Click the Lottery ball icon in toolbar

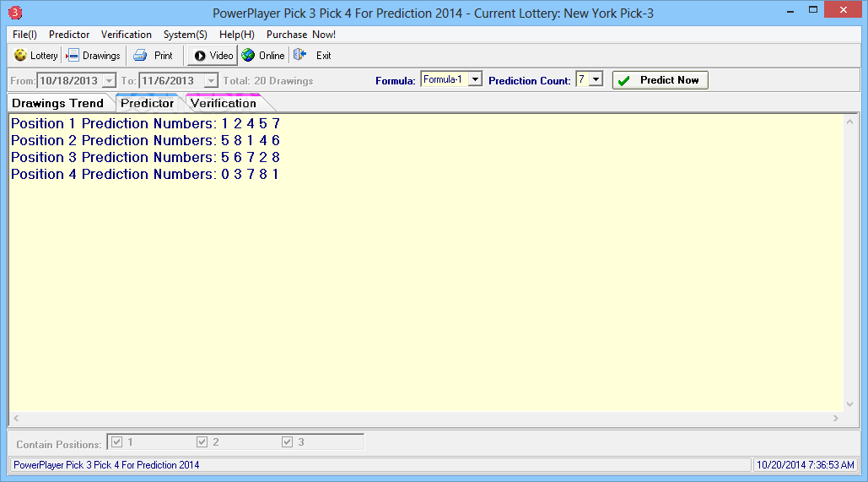click(20, 56)
